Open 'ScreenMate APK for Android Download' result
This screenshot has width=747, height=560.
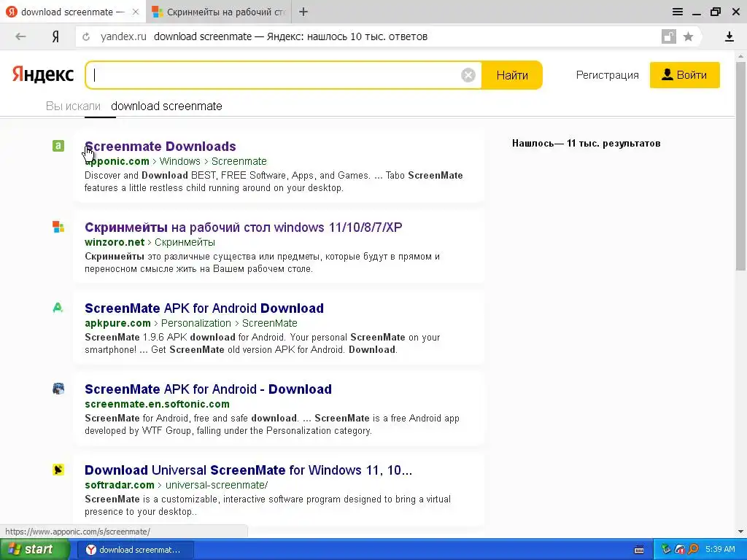(x=204, y=308)
